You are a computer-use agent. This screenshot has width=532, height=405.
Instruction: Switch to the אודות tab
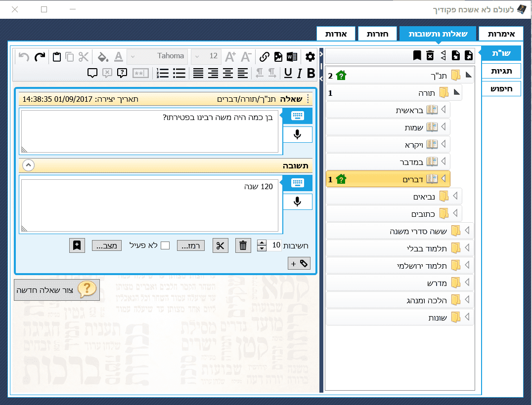pos(336,34)
